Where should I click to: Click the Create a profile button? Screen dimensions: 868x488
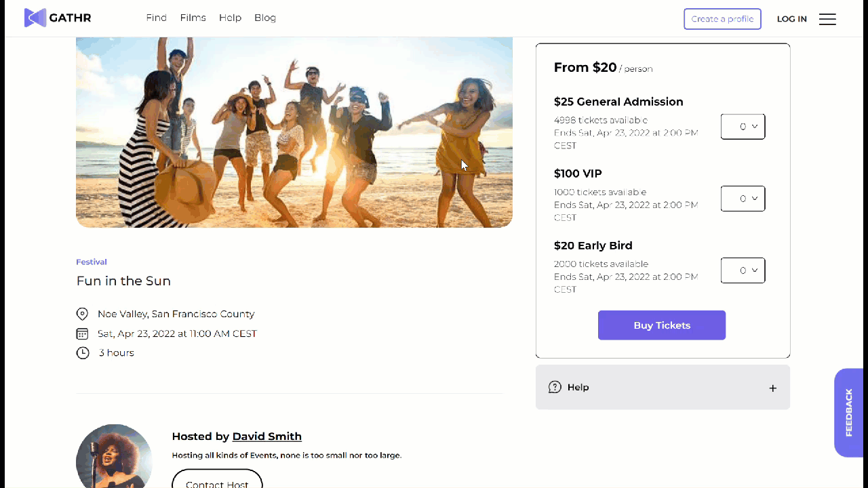tap(722, 19)
